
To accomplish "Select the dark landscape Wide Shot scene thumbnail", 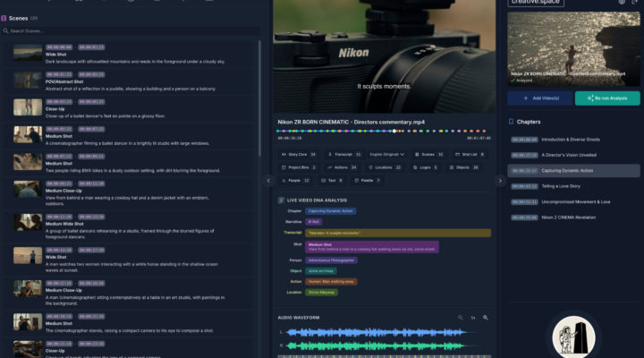I will (x=28, y=53).
